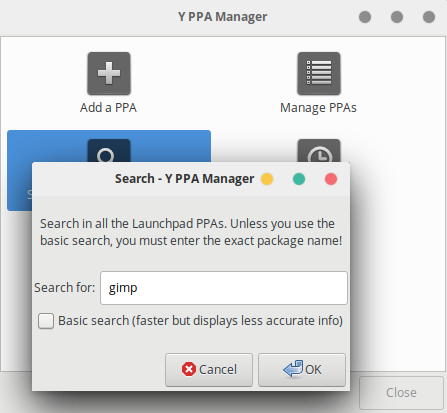Viewport: 447px width, 413px height.
Task: Click the rightmost gray dot in main titlebar
Action: tap(429, 17)
